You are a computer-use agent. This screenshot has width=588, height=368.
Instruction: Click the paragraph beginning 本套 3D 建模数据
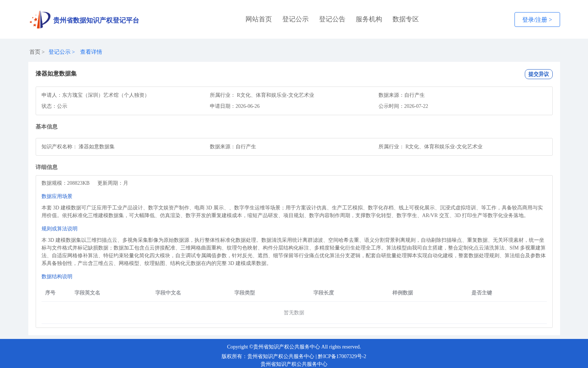[x=294, y=212]
